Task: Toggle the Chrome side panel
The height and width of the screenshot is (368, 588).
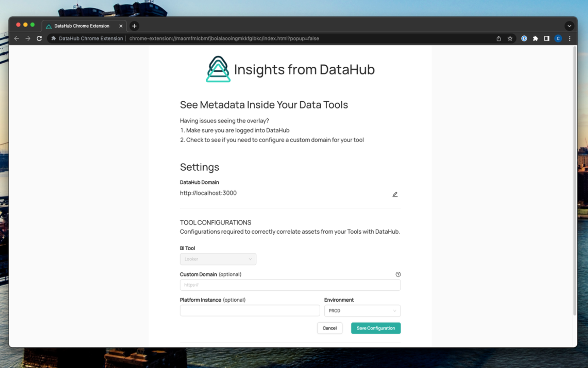Action: pos(547,39)
